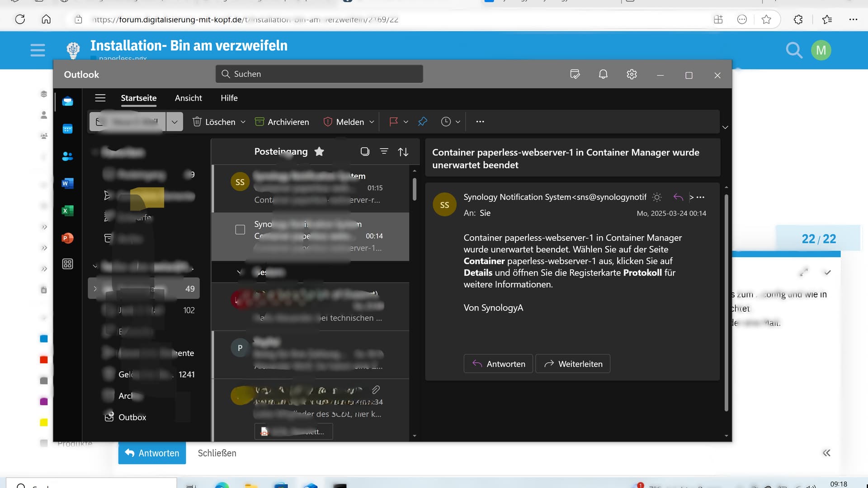Click the Löschen trash button
The height and width of the screenshot is (488, 868).
pos(214,122)
